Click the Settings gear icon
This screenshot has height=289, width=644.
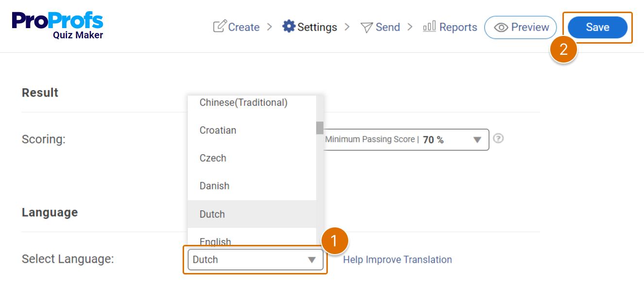(x=289, y=26)
